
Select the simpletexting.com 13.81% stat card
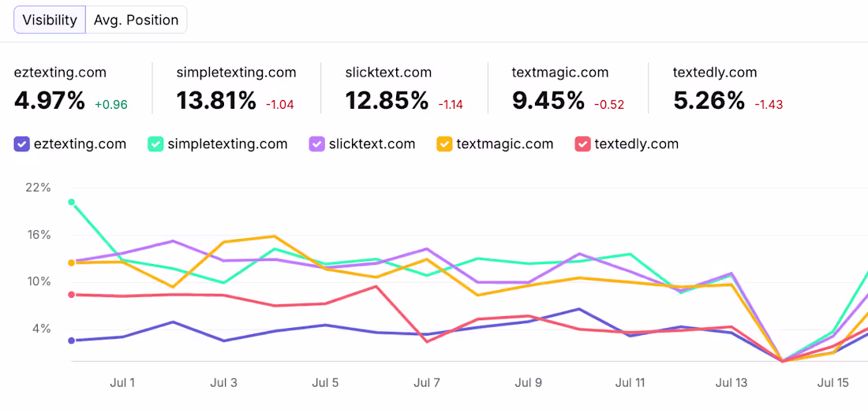click(x=237, y=88)
